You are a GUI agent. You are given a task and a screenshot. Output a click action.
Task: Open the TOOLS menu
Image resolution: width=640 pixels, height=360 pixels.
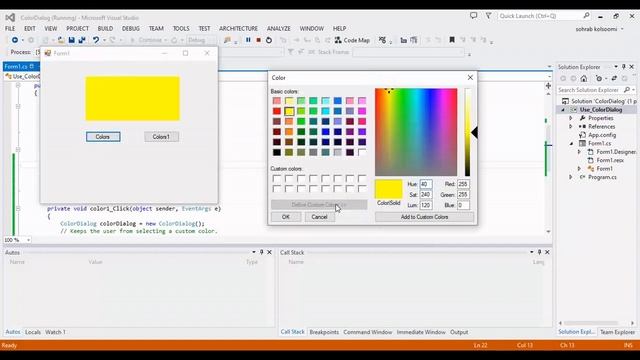pyautogui.click(x=181, y=29)
